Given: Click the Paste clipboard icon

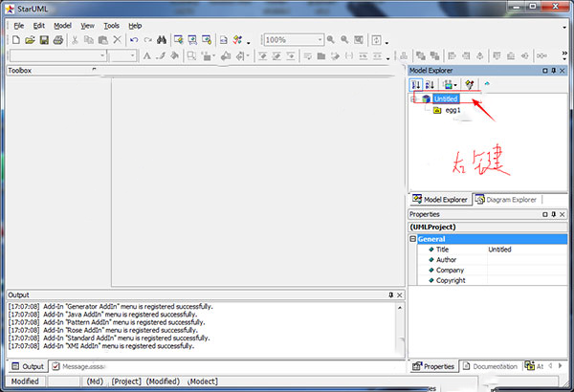Looking at the screenshot, I should tap(103, 40).
